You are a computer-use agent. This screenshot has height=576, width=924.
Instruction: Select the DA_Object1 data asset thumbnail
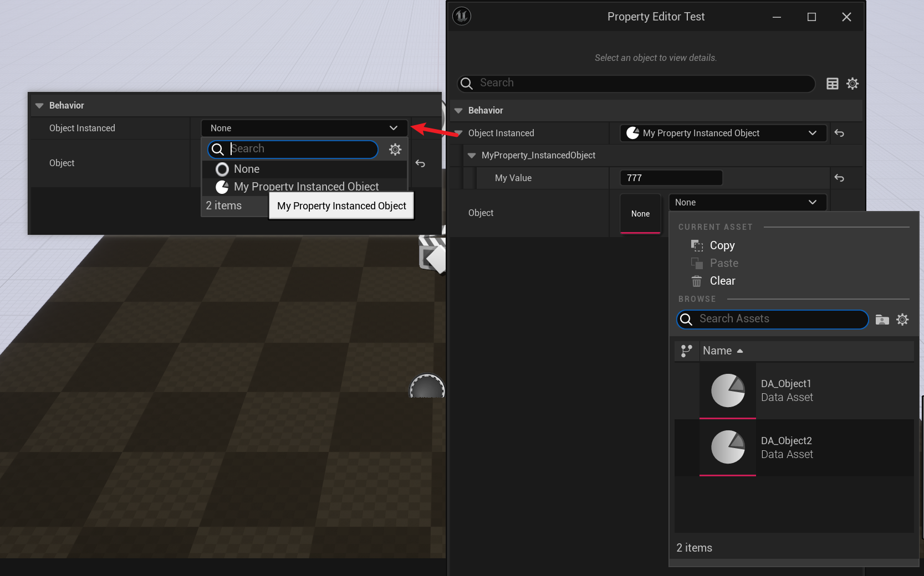(728, 390)
